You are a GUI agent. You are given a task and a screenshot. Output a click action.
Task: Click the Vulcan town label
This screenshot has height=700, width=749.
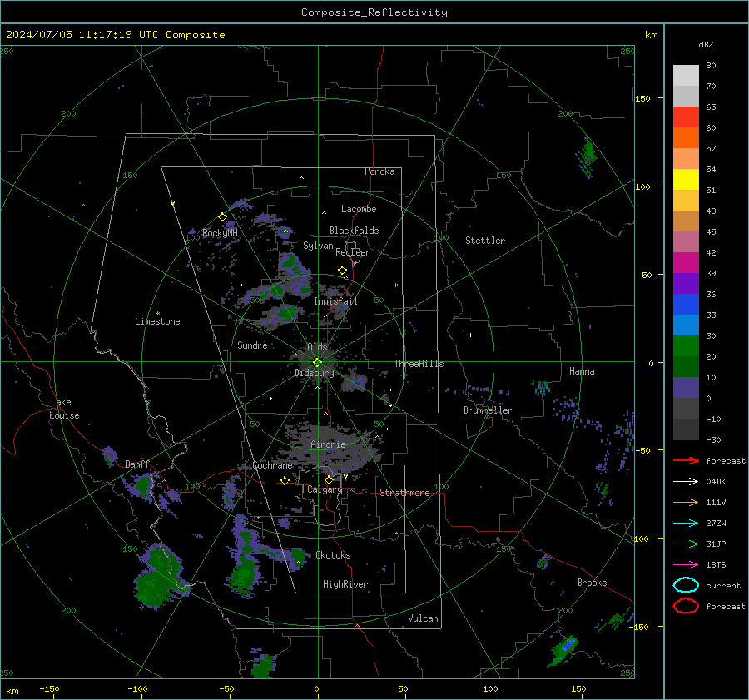tap(423, 618)
